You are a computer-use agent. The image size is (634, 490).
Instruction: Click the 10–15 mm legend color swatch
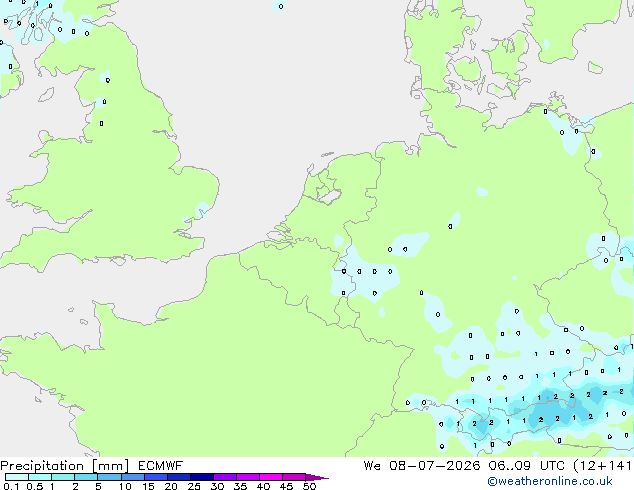pyautogui.click(x=132, y=477)
